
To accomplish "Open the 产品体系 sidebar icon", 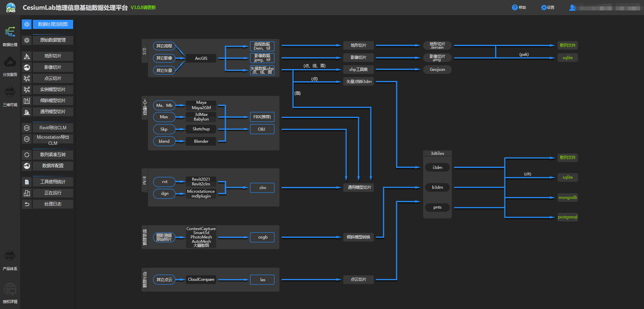I will tap(10, 256).
